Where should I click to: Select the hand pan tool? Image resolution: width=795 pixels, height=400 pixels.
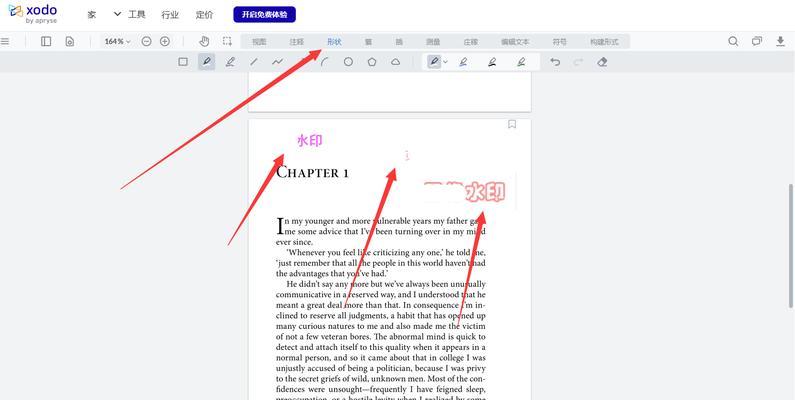[x=204, y=42]
